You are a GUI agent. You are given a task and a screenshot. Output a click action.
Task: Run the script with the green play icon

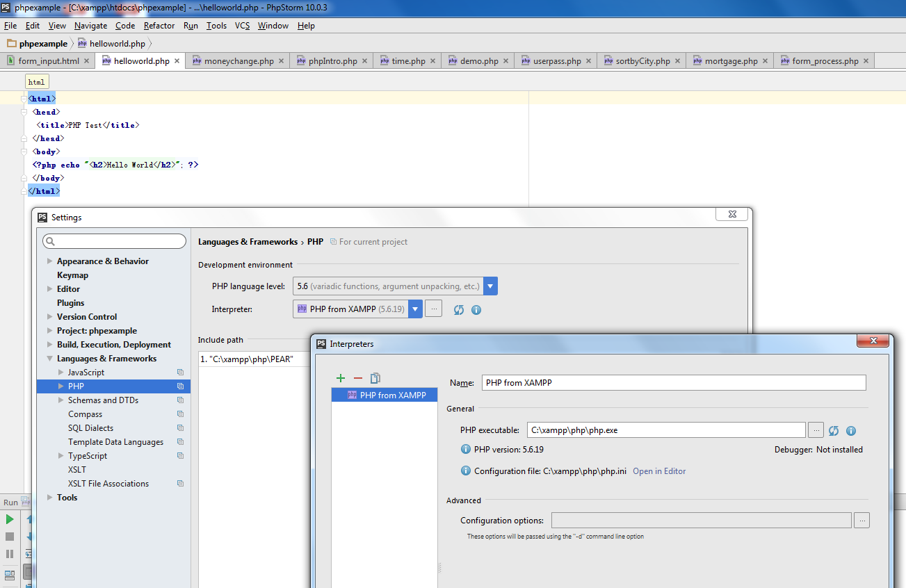pos(10,519)
